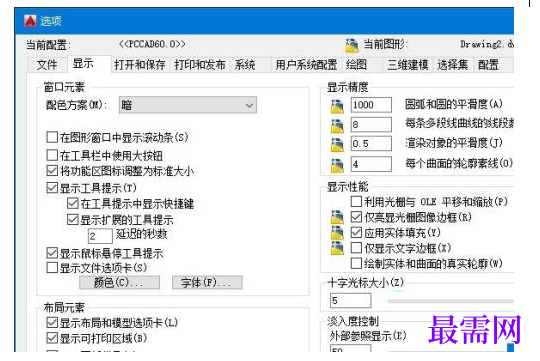Enable 显示文件选项卡(S) checkbox
Image resolution: width=540 pixels, height=361 pixels.
pyautogui.click(x=52, y=268)
